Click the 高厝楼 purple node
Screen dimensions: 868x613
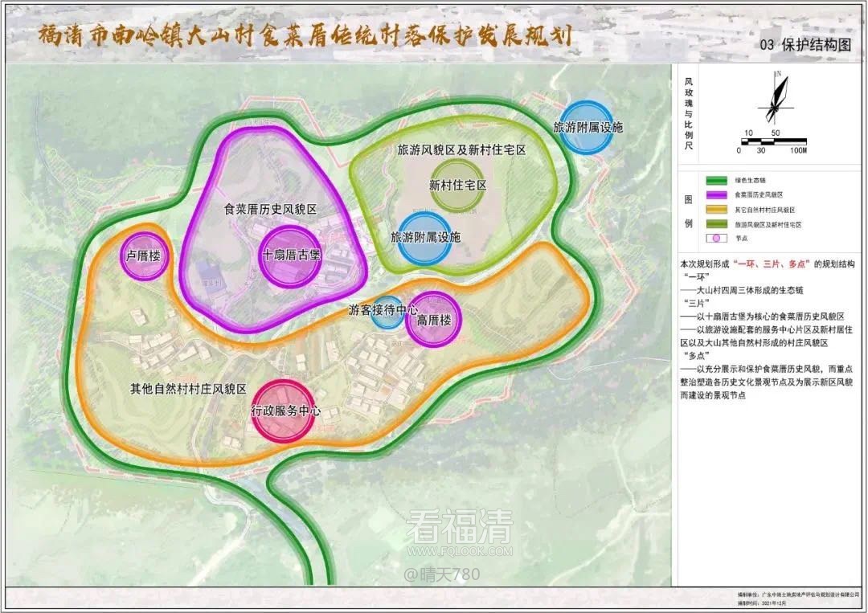(x=434, y=319)
